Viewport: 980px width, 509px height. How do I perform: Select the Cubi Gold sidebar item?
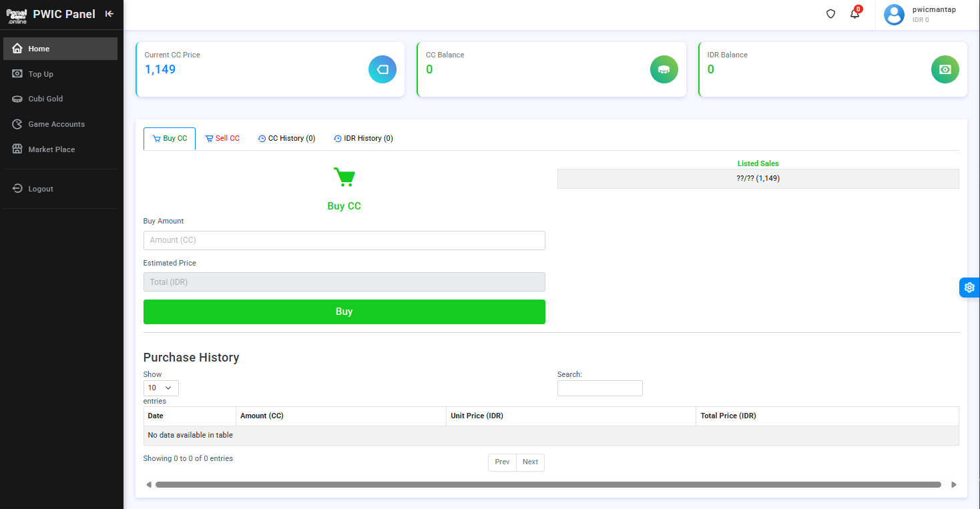coord(45,98)
